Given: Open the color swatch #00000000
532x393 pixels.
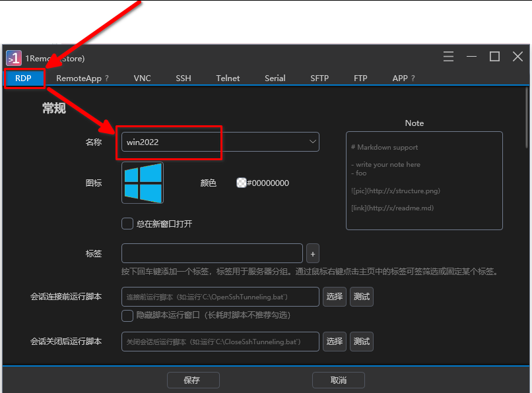Looking at the screenshot, I should [x=242, y=183].
